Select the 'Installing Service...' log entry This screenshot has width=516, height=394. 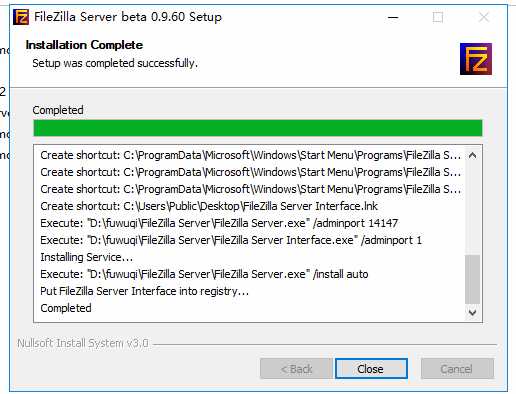tap(87, 257)
